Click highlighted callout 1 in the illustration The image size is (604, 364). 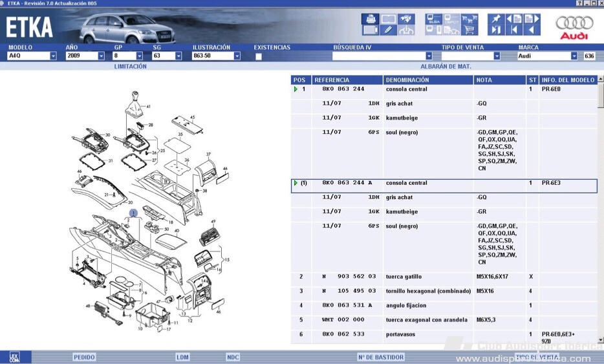pos(133,213)
